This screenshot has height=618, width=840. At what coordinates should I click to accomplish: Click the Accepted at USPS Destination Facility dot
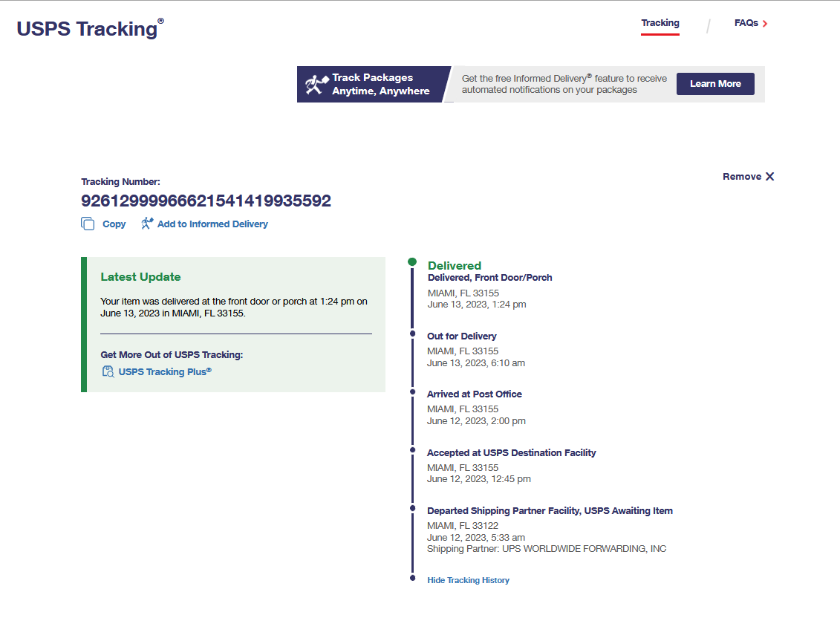pos(412,449)
